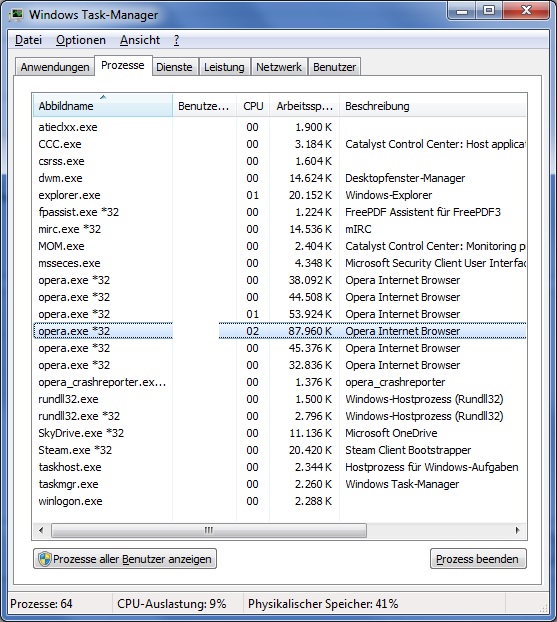
Task: Sort by the Abbildname column header
Action: [102, 106]
